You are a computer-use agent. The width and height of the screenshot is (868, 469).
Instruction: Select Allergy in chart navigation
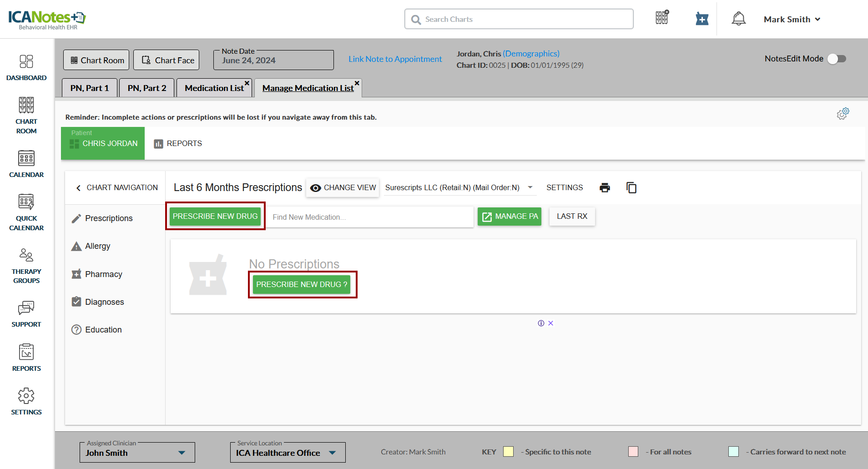point(97,246)
